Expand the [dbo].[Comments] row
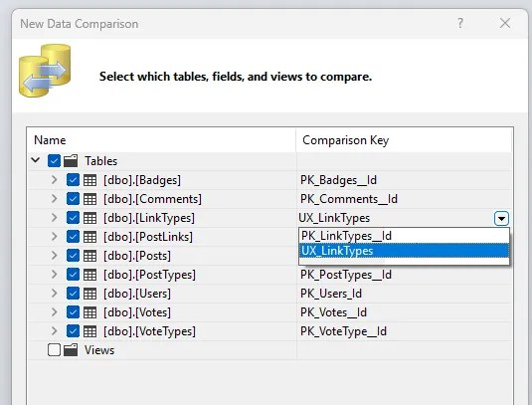This screenshot has height=405, width=532. [x=54, y=199]
